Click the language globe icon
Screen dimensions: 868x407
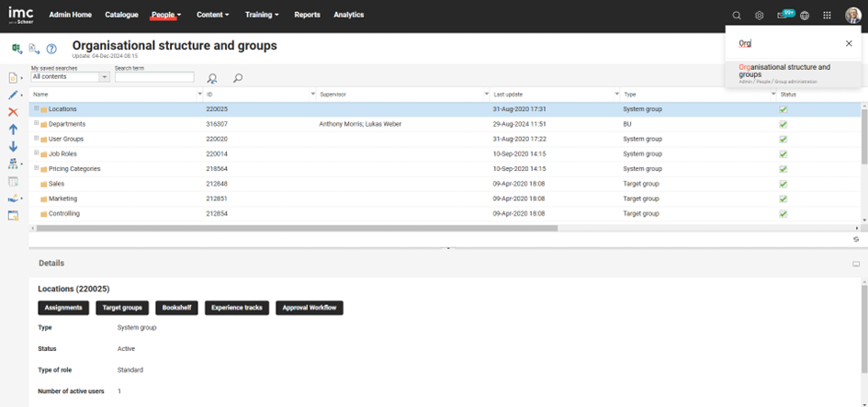click(x=805, y=16)
